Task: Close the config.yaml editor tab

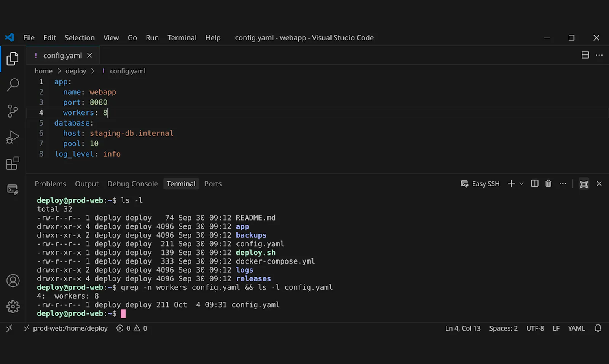Action: pyautogui.click(x=90, y=56)
